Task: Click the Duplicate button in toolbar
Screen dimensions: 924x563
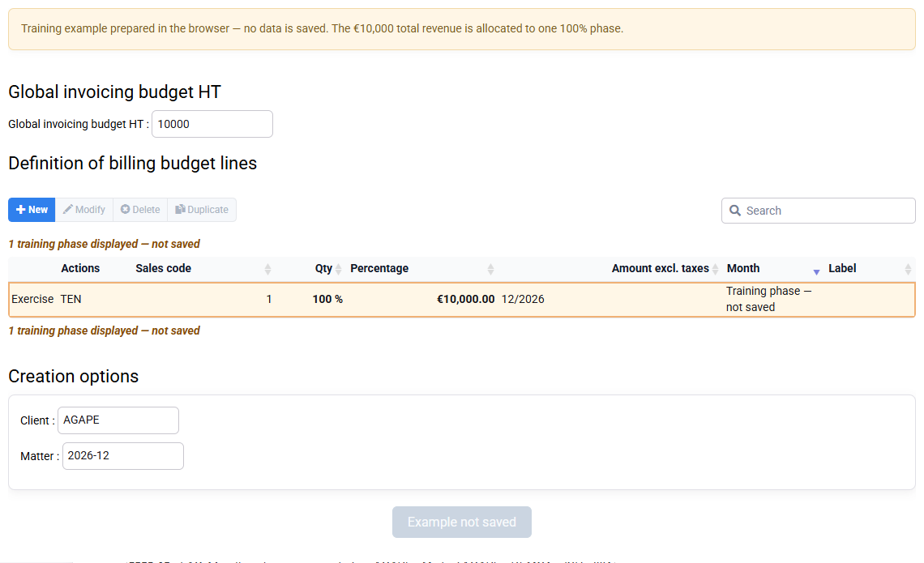Action: click(x=202, y=210)
